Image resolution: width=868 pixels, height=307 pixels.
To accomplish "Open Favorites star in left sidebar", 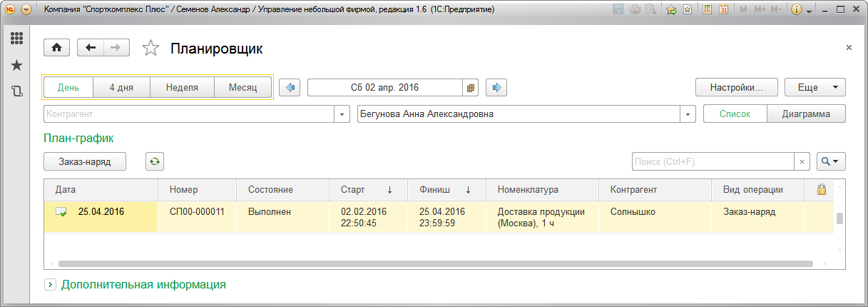I will (16, 65).
